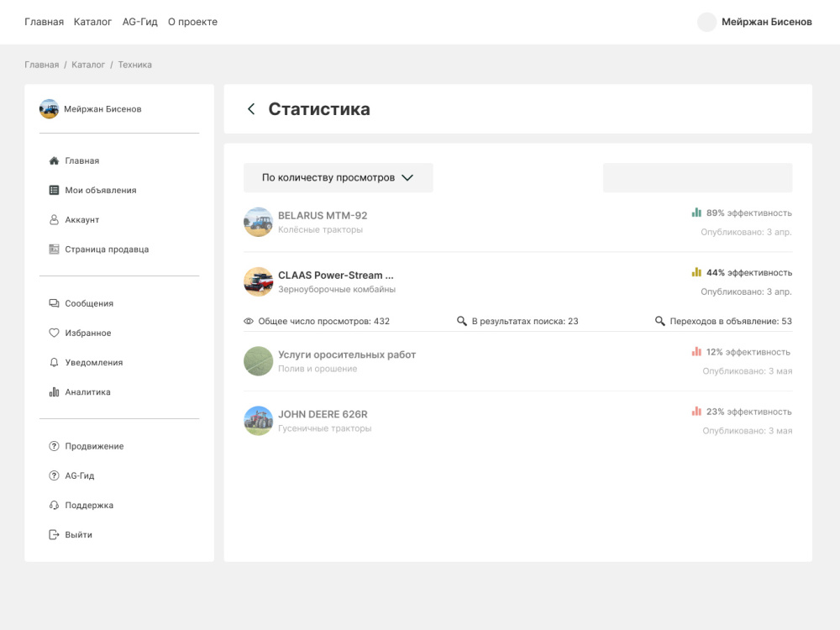Click Колёсные тракторы category text
840x630 pixels.
pos(320,230)
